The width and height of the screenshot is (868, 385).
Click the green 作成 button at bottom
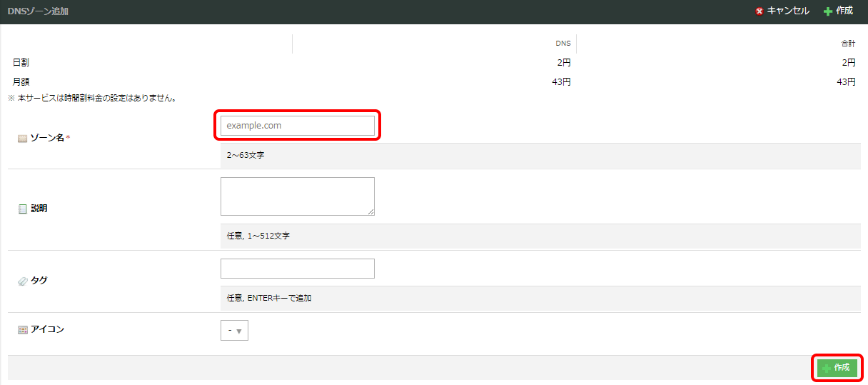coord(837,368)
